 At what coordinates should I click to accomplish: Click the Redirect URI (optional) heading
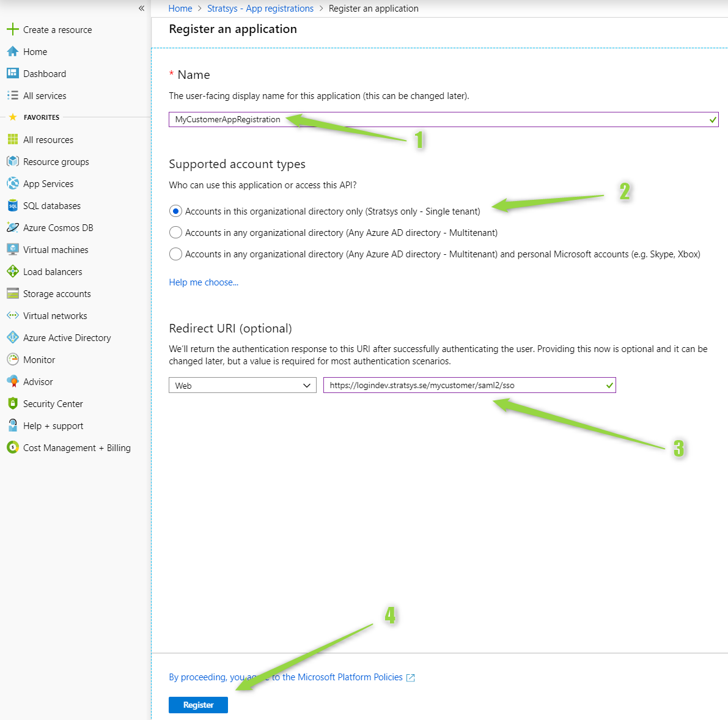(230, 328)
